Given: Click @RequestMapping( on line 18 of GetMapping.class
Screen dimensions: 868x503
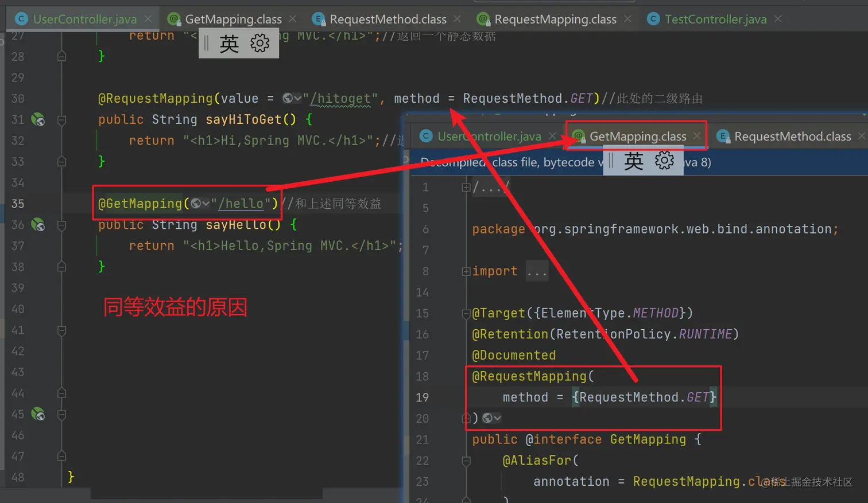Looking at the screenshot, I should point(533,376).
